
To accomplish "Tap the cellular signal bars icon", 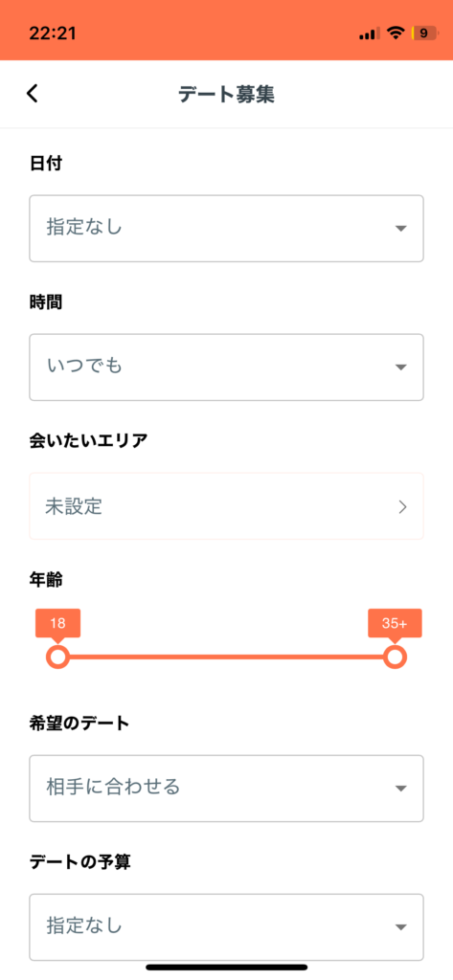I will pos(369,33).
